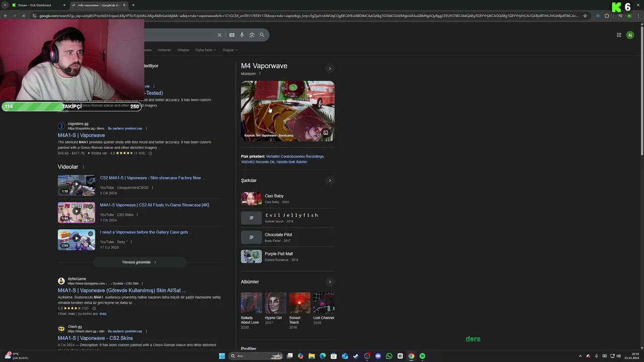Viewport: 644px width, 362px height.
Task: Open csgoskins.gg M4A1-S | Vaporwave link
Action: 82,135
